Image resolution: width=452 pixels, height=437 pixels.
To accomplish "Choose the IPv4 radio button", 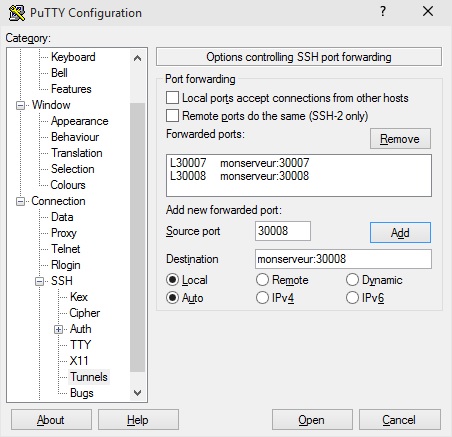I will click(x=262, y=298).
